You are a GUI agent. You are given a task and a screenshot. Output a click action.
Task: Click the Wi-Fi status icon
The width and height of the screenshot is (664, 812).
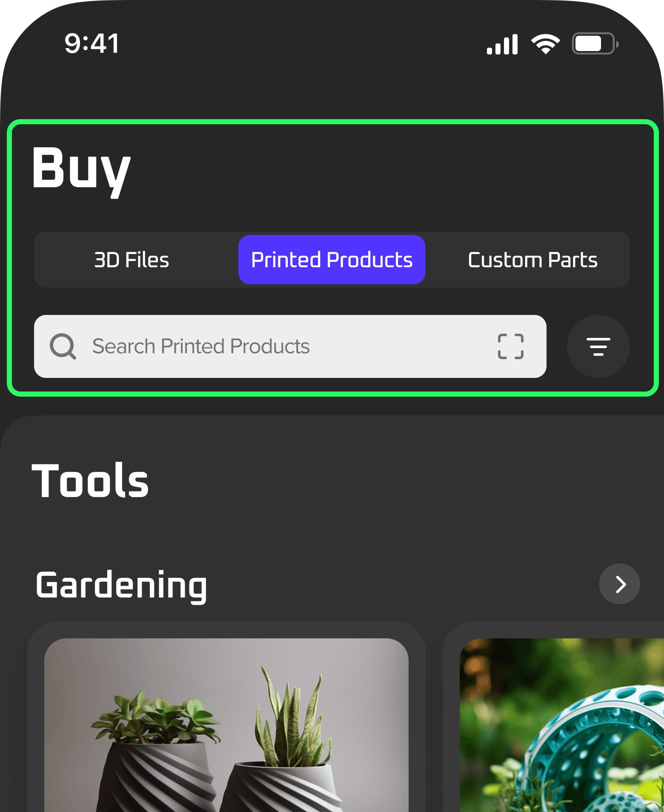pos(545,44)
